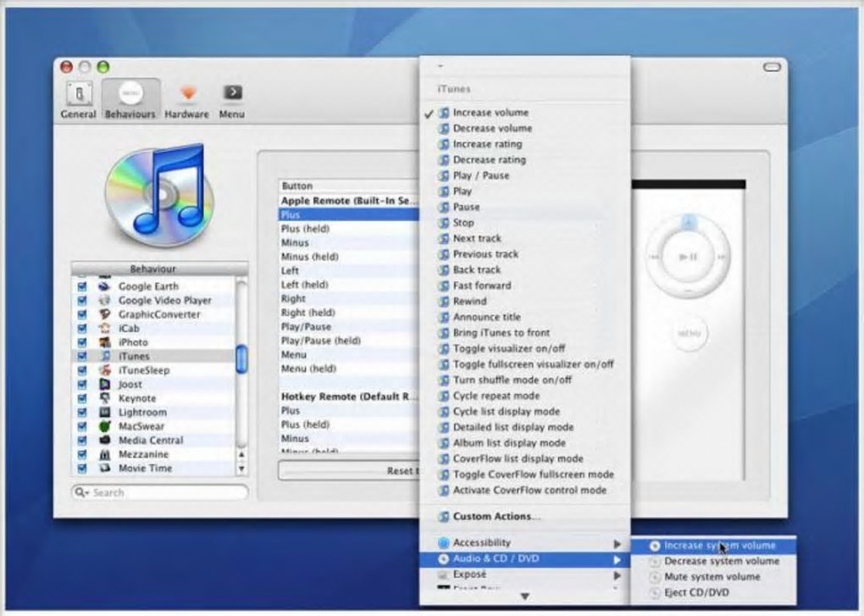864x616 pixels.
Task: Toggle the Movie Time checkbox
Action: coord(82,469)
